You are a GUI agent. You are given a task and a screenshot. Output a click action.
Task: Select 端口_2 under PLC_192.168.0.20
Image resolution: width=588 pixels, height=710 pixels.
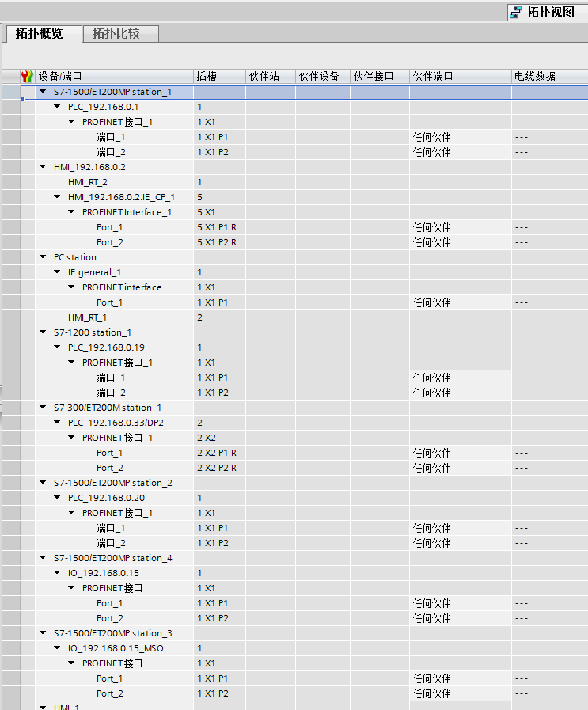click(x=111, y=543)
